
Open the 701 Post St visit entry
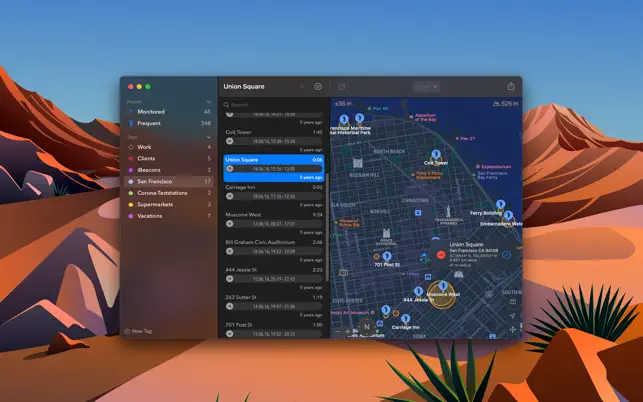[274, 329]
